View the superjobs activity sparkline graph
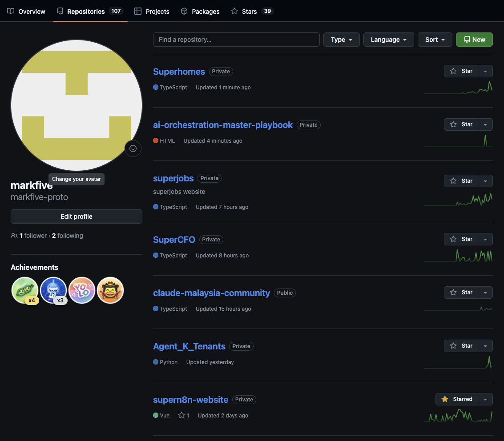Screen dimensions: 504x441 (x=458, y=199)
